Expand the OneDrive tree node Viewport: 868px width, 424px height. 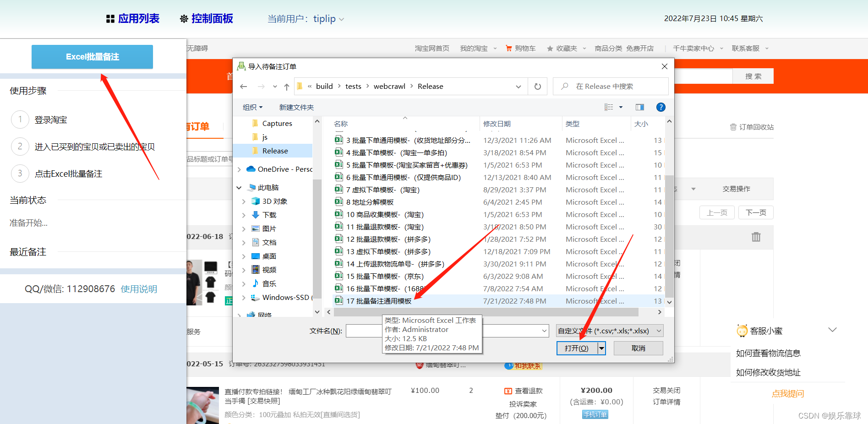point(239,169)
